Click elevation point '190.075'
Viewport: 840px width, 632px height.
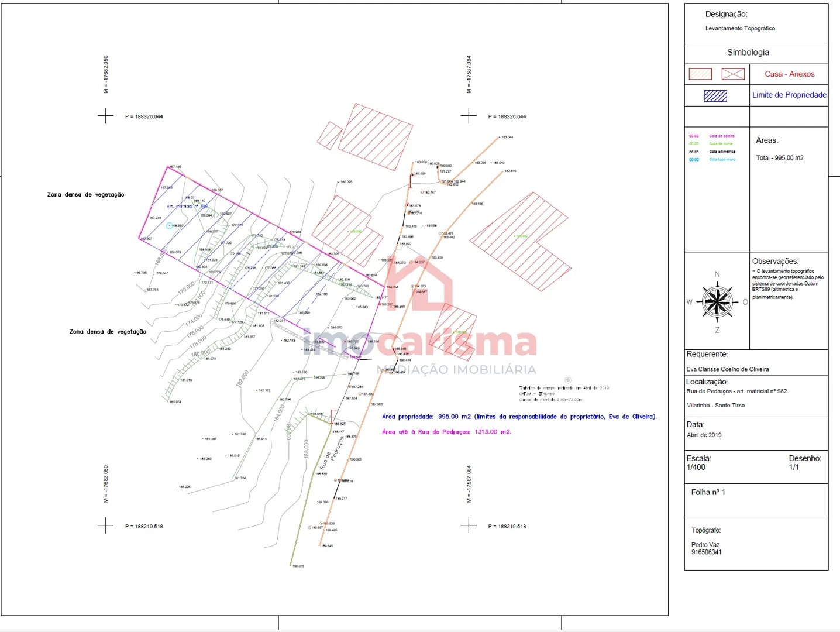[298, 566]
